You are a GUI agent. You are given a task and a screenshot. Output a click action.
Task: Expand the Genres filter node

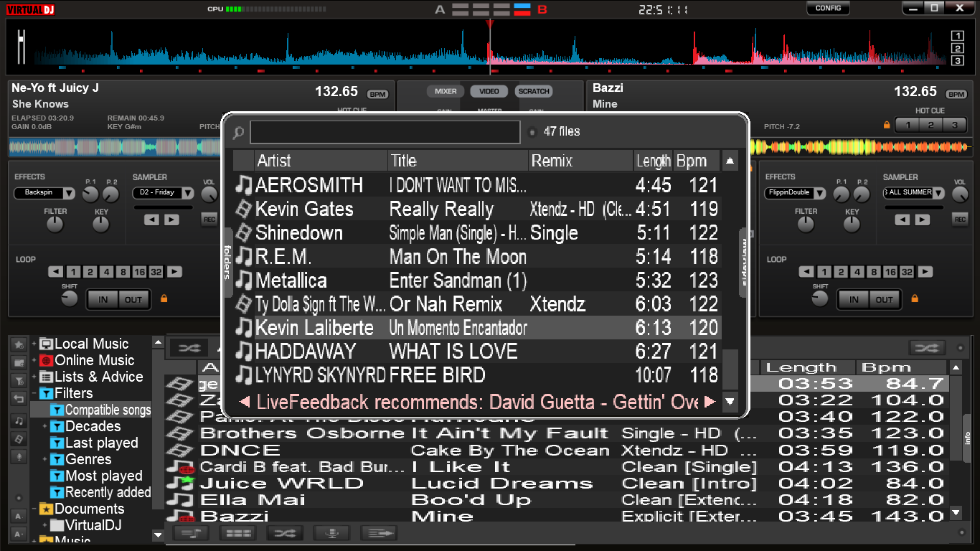tap(44, 460)
